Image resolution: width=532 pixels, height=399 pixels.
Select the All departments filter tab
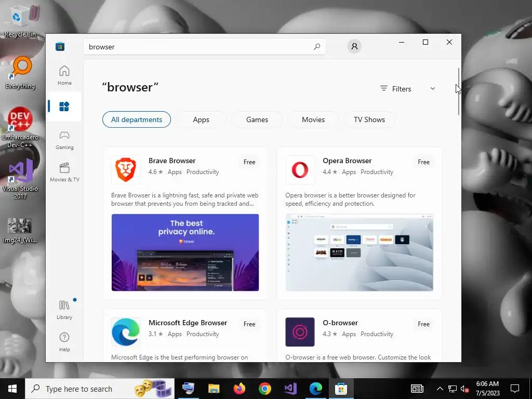click(x=137, y=119)
